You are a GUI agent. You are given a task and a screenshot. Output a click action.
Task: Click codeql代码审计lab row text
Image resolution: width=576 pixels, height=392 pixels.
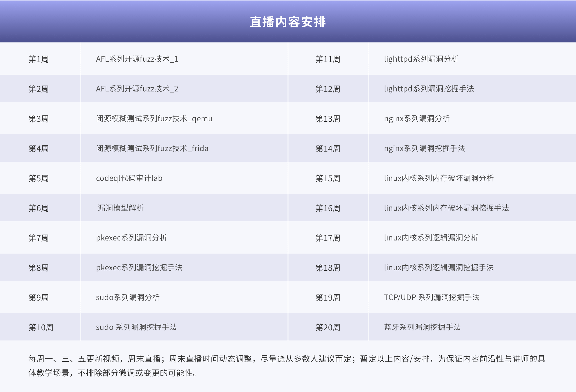click(x=129, y=178)
